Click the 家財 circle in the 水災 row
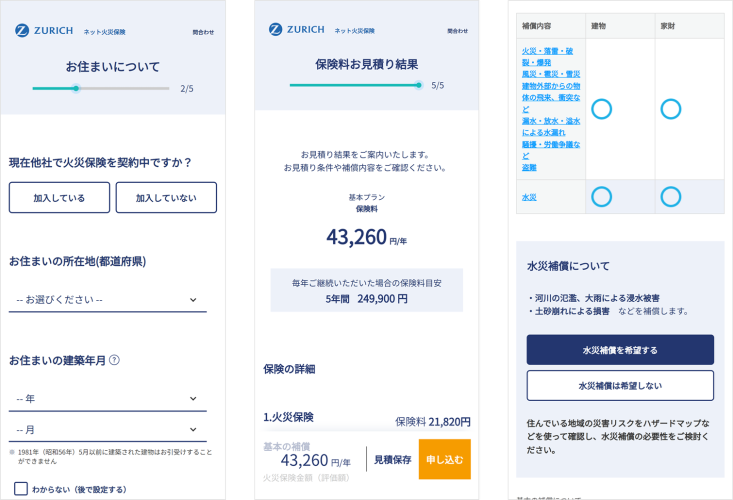Viewport: 733px width, 500px height. (x=670, y=197)
